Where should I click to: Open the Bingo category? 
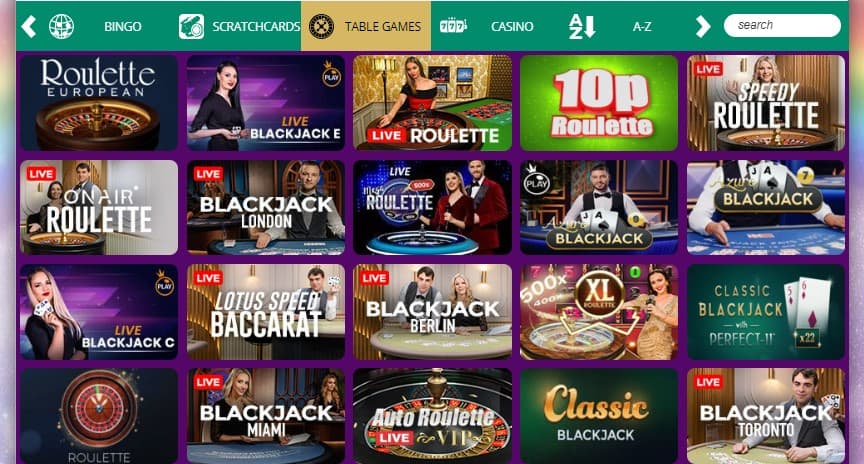(122, 26)
